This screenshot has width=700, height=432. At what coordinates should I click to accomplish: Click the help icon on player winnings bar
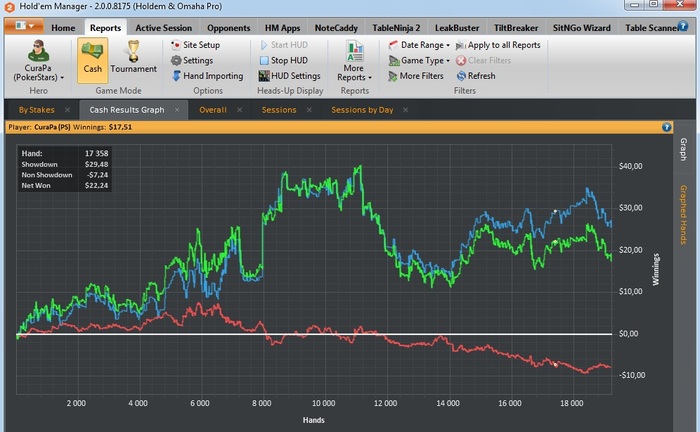666,127
